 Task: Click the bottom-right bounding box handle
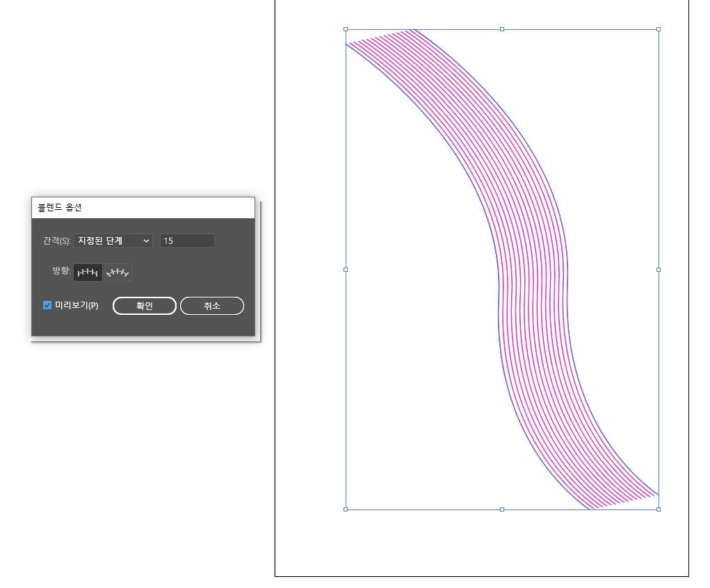coord(659,509)
